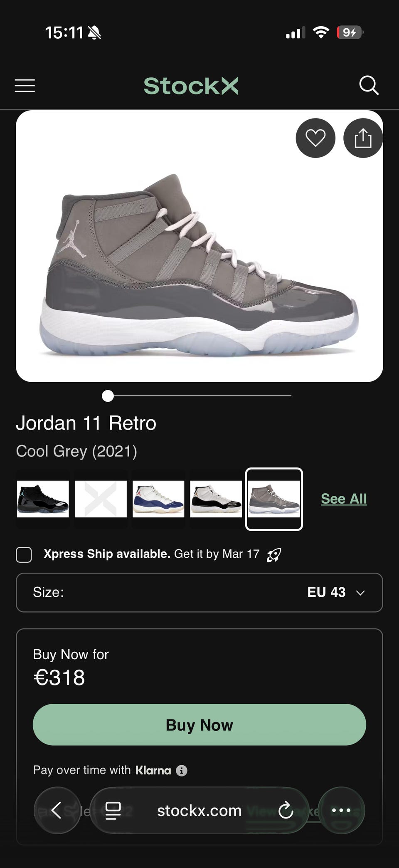This screenshot has width=399, height=868.
Task: Go back with browser back arrow
Action: (57, 810)
